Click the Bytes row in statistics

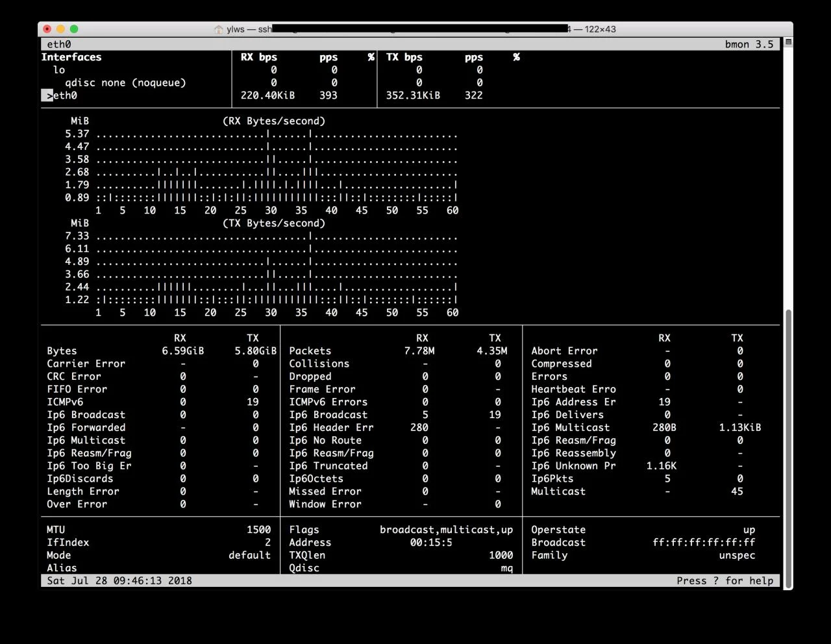(62, 351)
